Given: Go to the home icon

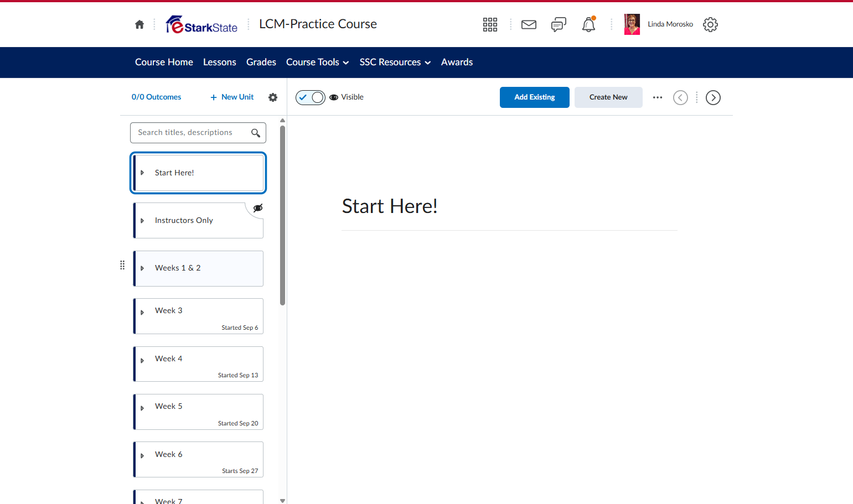Looking at the screenshot, I should 139,24.
